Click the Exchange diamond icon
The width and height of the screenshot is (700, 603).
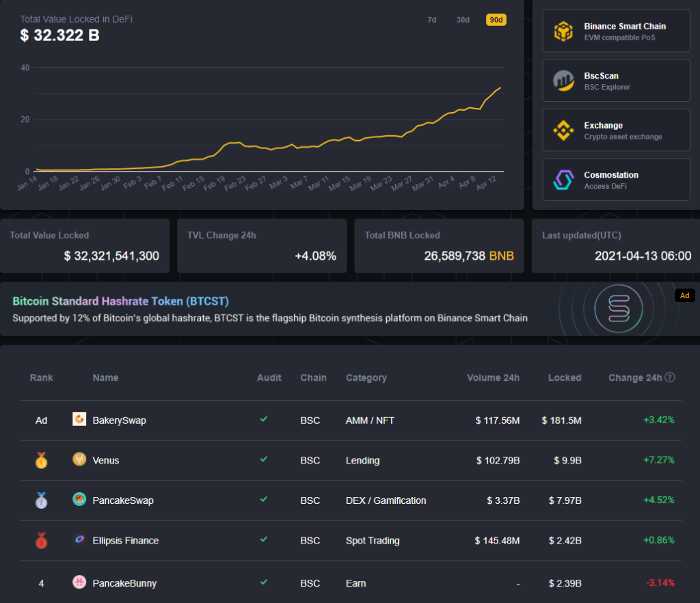[x=563, y=130]
